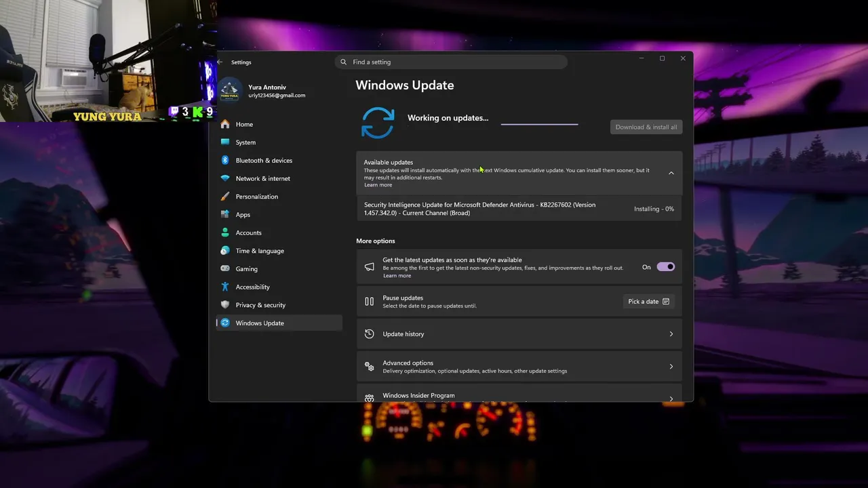Open the Pick a date dropdown

tap(648, 302)
